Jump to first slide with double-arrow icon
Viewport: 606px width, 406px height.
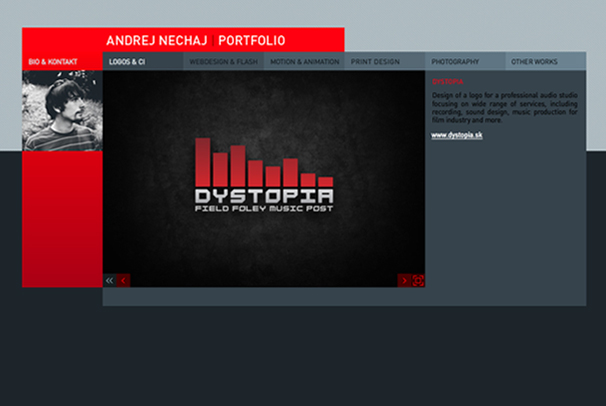110,281
